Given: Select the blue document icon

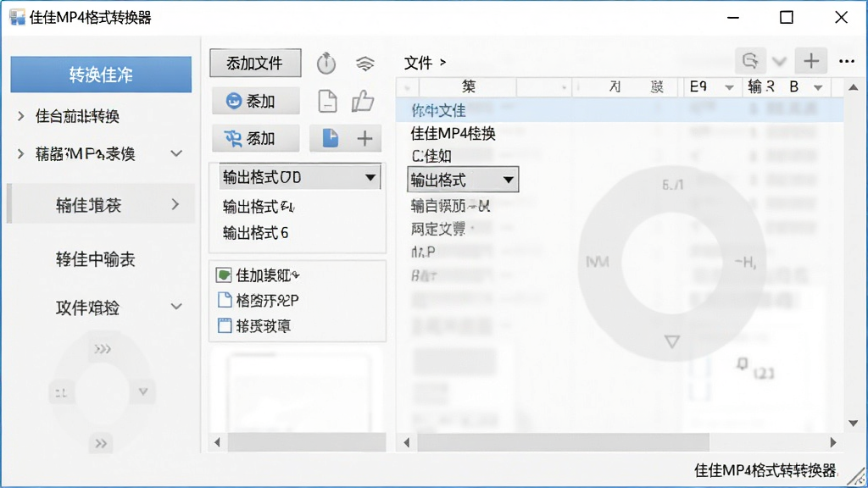Looking at the screenshot, I should click(331, 138).
